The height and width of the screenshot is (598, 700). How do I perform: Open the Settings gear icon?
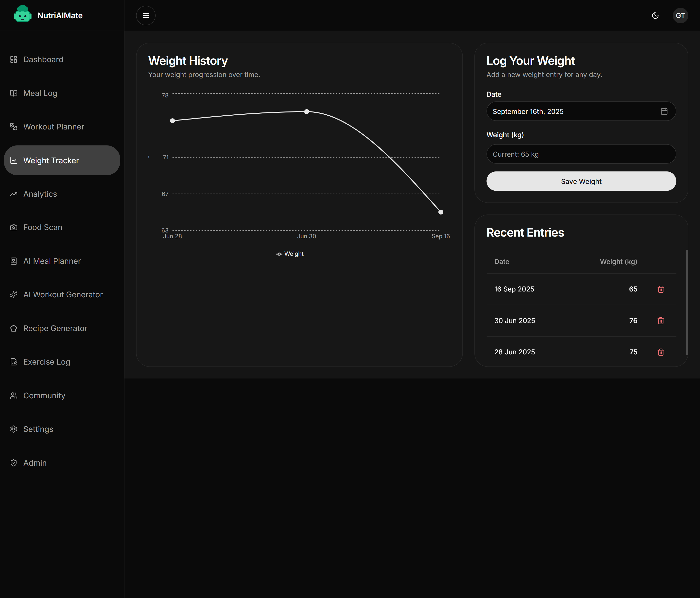[x=14, y=429]
